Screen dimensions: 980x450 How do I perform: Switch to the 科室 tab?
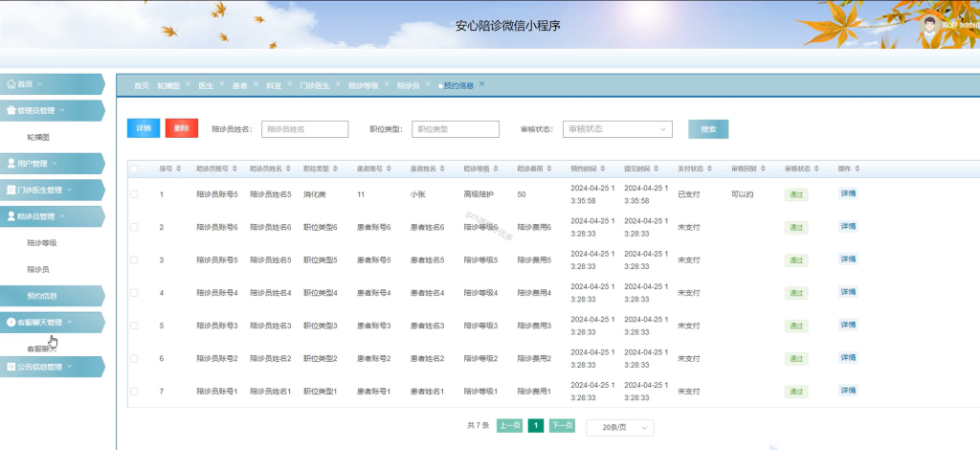[273, 85]
